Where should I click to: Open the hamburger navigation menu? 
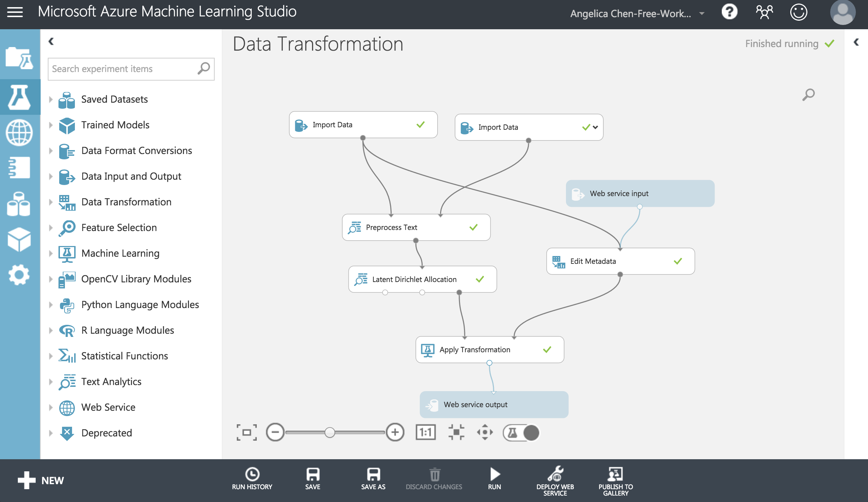coord(15,12)
